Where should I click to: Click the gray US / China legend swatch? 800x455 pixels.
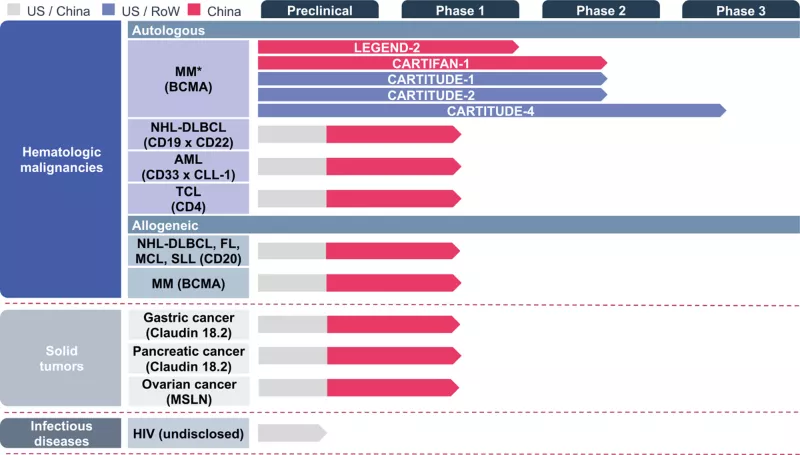pyautogui.click(x=14, y=9)
